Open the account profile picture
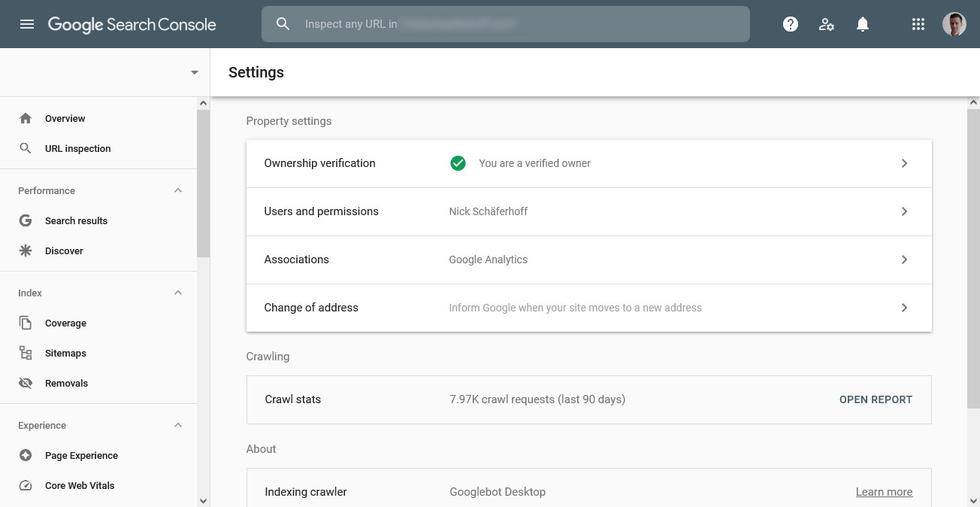The image size is (980, 507). [954, 24]
